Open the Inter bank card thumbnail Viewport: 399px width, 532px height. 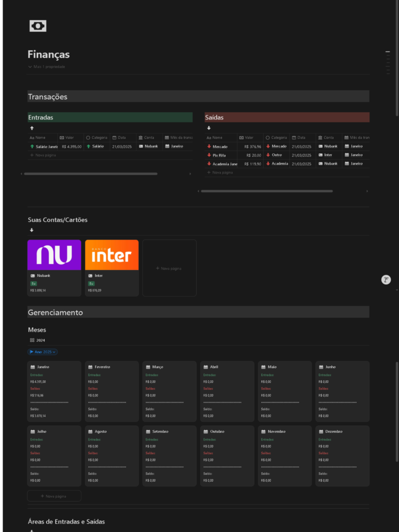112,255
